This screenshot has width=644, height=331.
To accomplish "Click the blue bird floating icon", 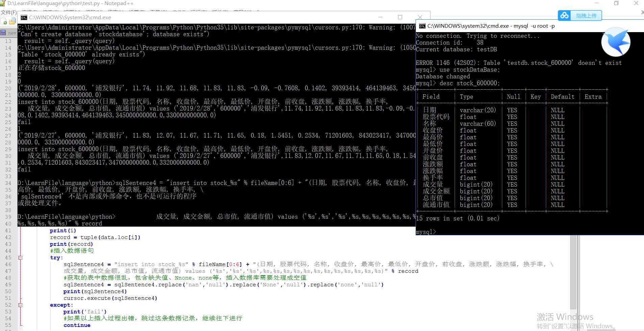I will [616, 42].
